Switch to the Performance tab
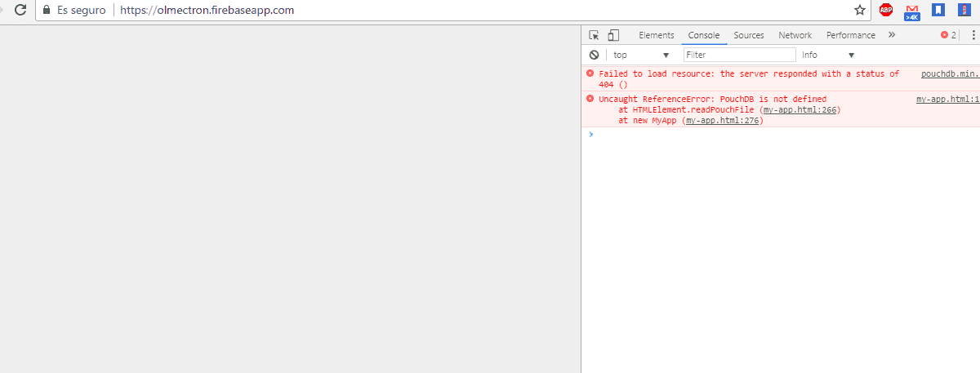Screen dimensions: 980x373 click(x=851, y=35)
